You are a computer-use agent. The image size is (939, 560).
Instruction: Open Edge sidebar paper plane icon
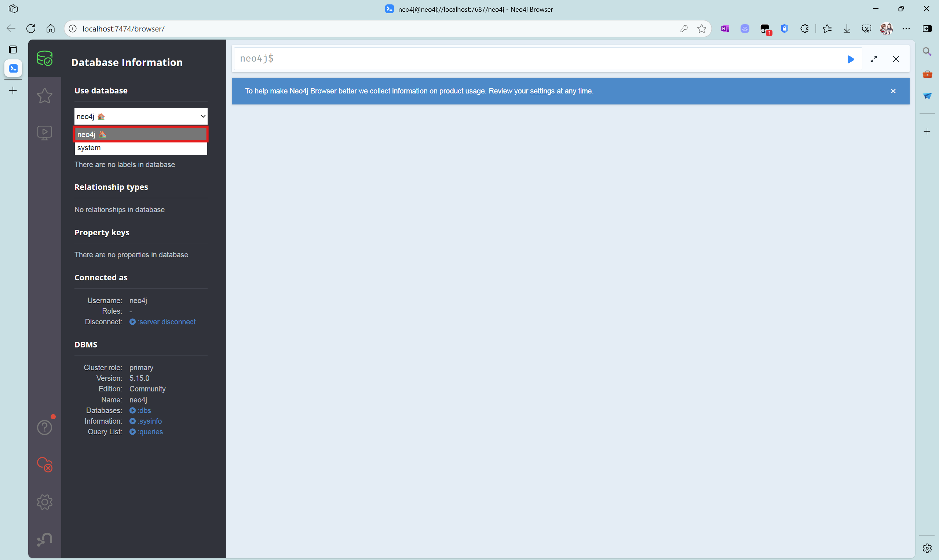[927, 96]
